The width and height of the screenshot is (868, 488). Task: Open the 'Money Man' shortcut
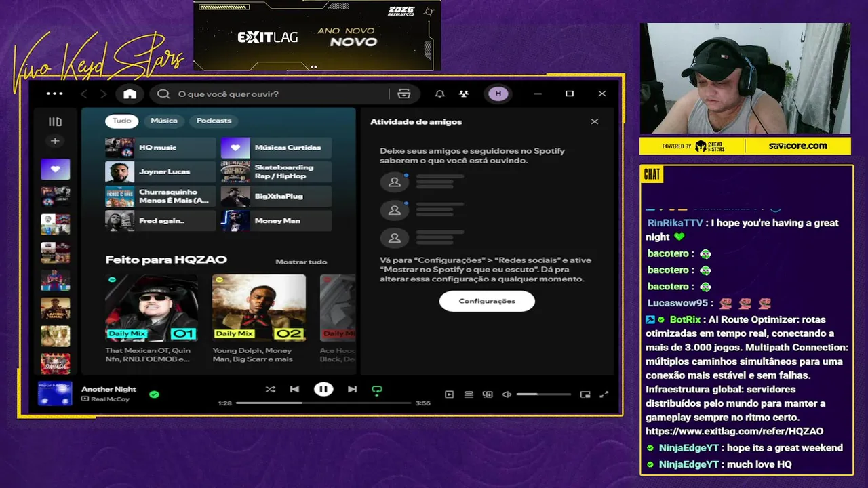(x=276, y=221)
